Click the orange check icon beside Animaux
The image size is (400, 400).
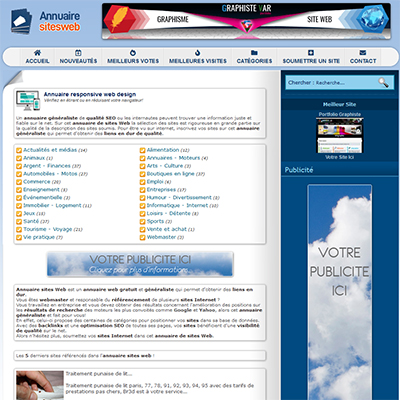click(x=19, y=158)
